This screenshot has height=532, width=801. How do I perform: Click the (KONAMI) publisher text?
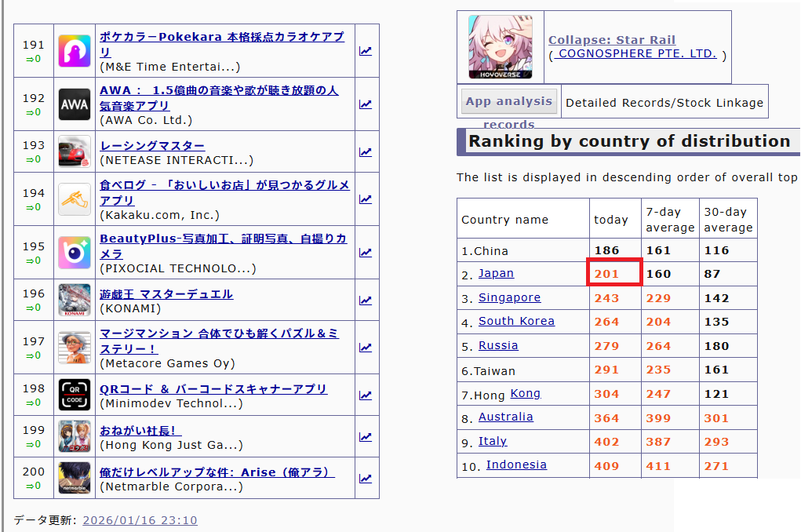tap(130, 308)
